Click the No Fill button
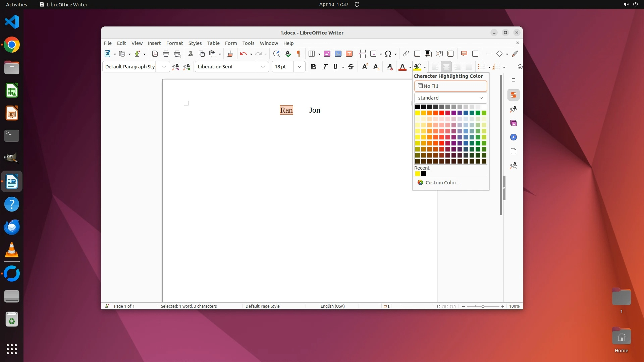The image size is (644, 362). 450,86
